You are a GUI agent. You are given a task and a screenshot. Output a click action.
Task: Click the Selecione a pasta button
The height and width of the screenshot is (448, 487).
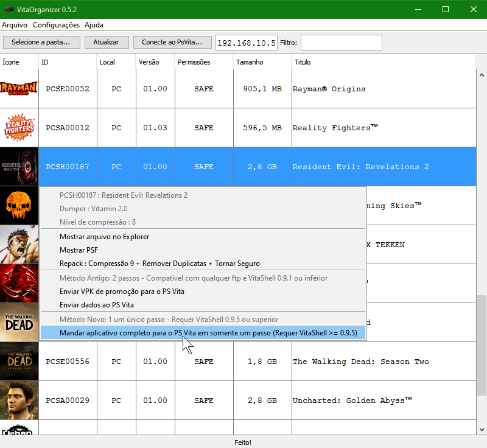coord(41,42)
